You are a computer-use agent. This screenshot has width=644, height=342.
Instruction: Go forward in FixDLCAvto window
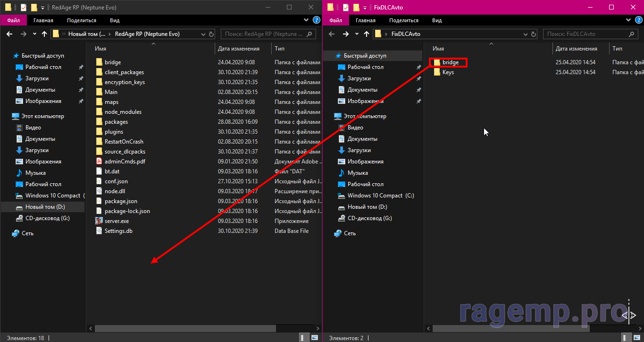coord(345,34)
